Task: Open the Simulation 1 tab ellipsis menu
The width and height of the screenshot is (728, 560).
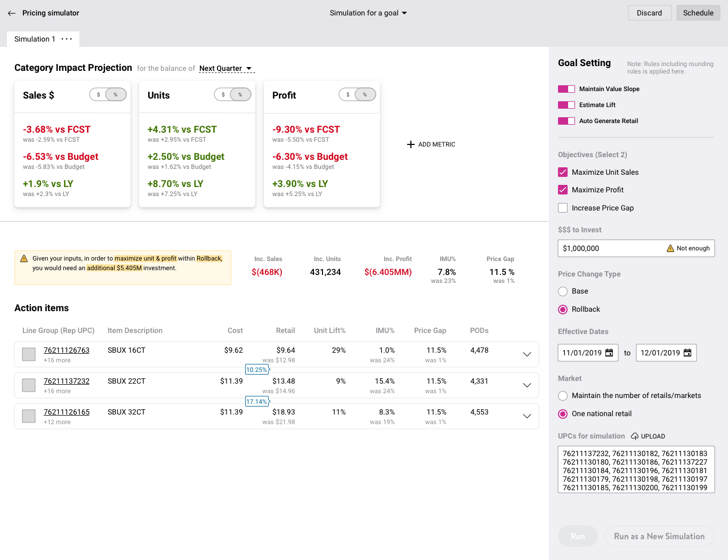Action: (67, 39)
